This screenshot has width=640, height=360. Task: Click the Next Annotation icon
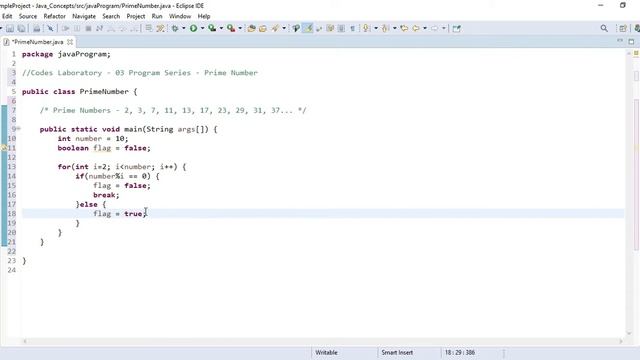366,28
